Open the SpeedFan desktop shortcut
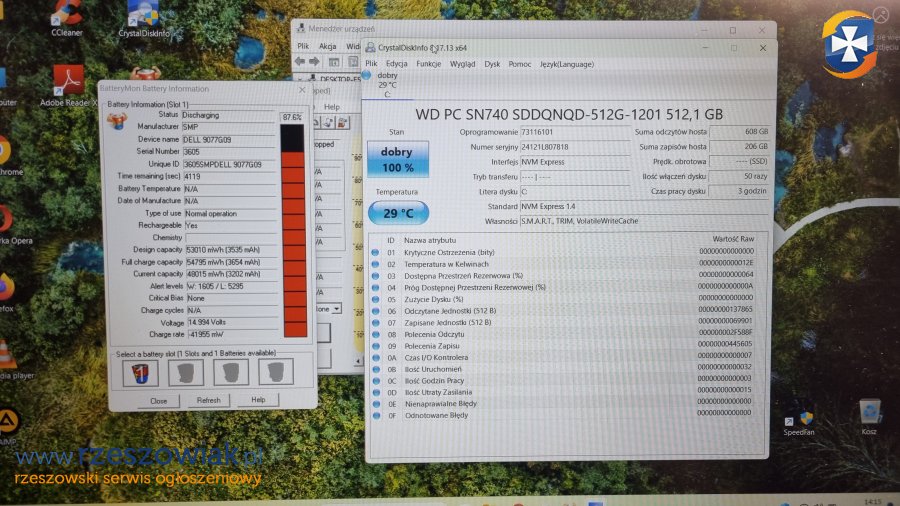Viewport: 900px width, 506px height. click(x=799, y=423)
